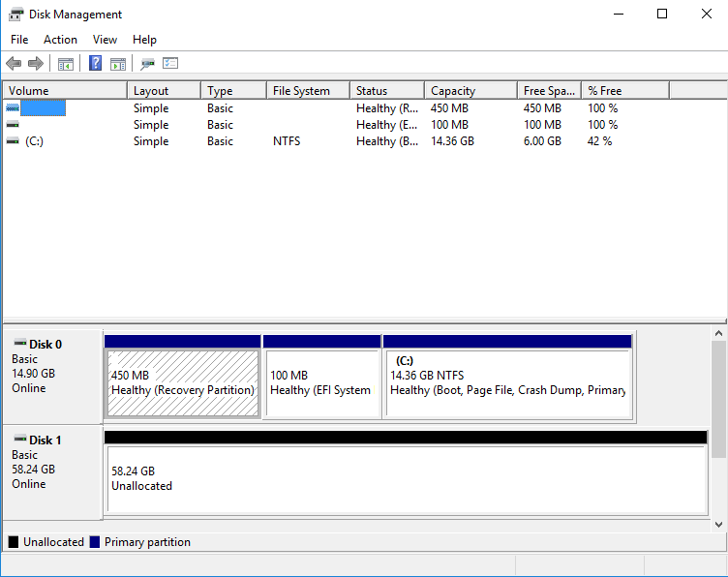This screenshot has width=728, height=577.
Task: Click the Connect/Refresh disk toolbar icon
Action: click(x=148, y=64)
